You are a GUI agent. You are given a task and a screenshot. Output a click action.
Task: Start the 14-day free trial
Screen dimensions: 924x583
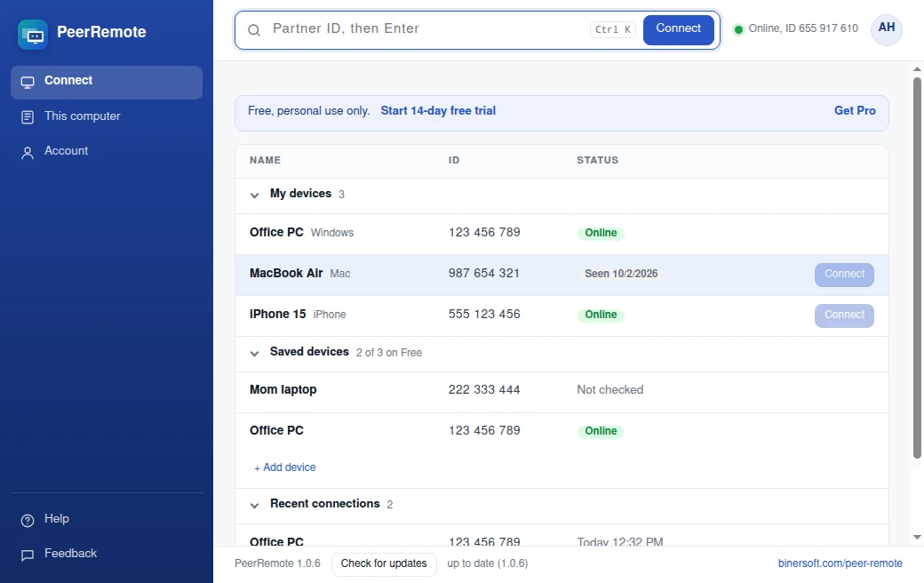click(438, 111)
